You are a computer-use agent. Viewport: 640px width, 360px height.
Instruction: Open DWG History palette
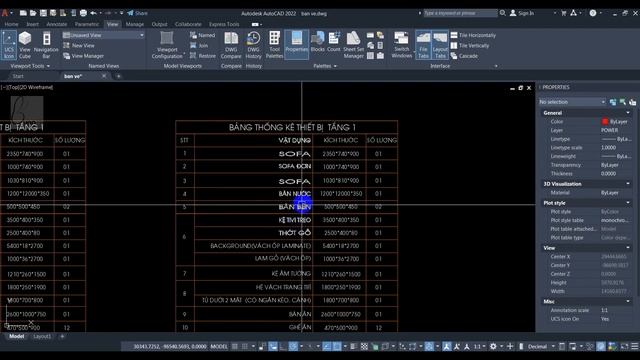point(253,45)
